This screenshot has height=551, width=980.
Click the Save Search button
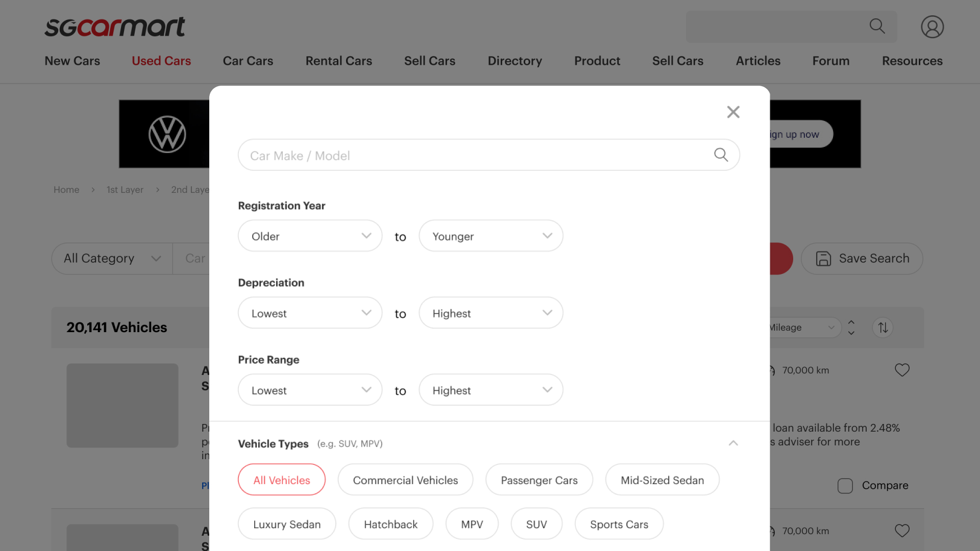click(862, 259)
